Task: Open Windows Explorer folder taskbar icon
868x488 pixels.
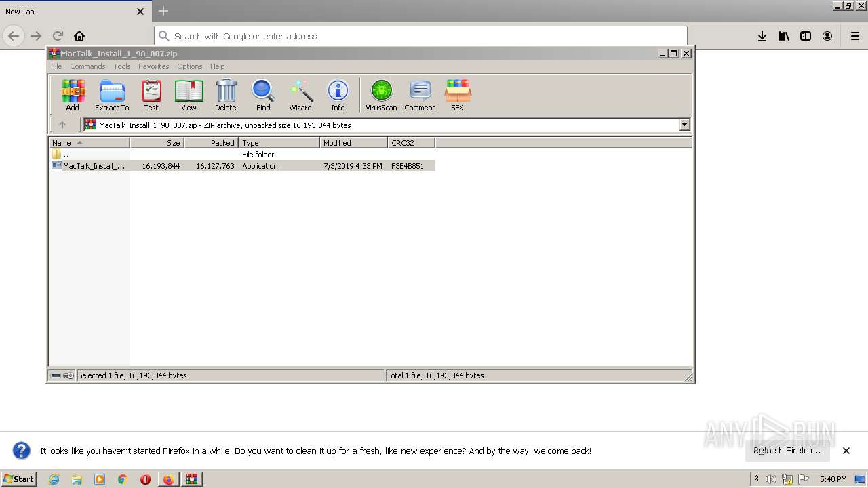Action: pos(77,479)
